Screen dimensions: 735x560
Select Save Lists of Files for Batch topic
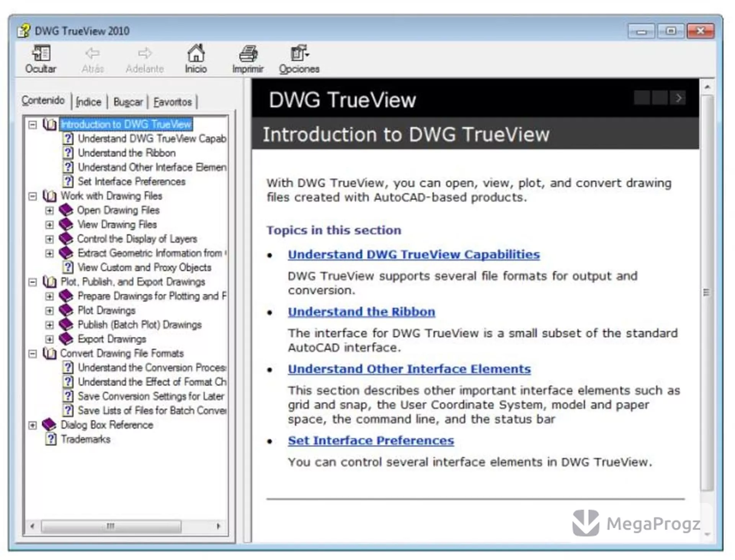click(x=152, y=410)
